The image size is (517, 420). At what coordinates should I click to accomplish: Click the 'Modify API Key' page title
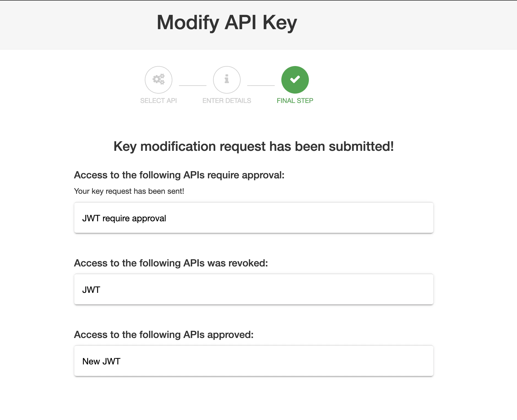pos(227,22)
